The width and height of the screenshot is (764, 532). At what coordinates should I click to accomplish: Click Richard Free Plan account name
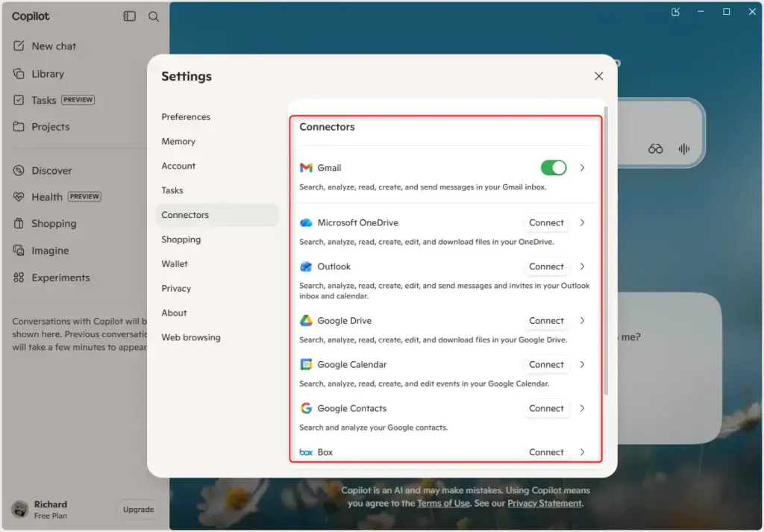tap(51, 510)
